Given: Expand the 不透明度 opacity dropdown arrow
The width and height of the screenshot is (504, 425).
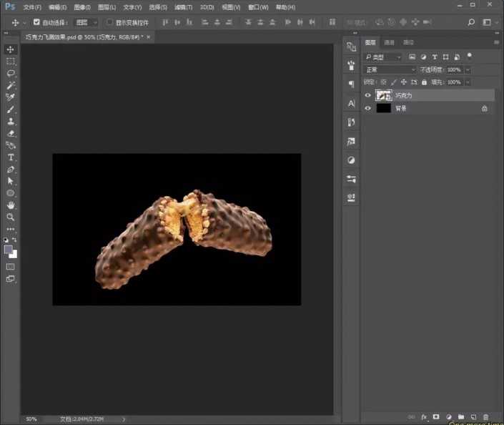Looking at the screenshot, I should point(468,69).
